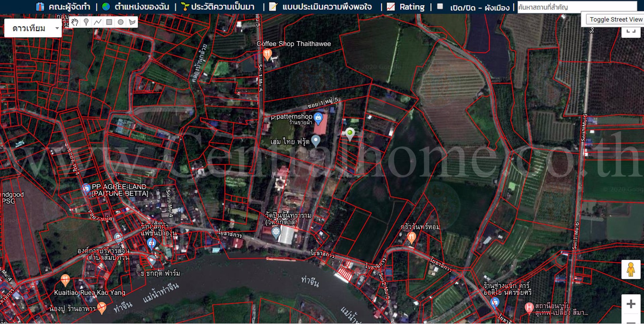The width and height of the screenshot is (644, 324).
Task: Open the Rating link
Action: [x=412, y=7]
